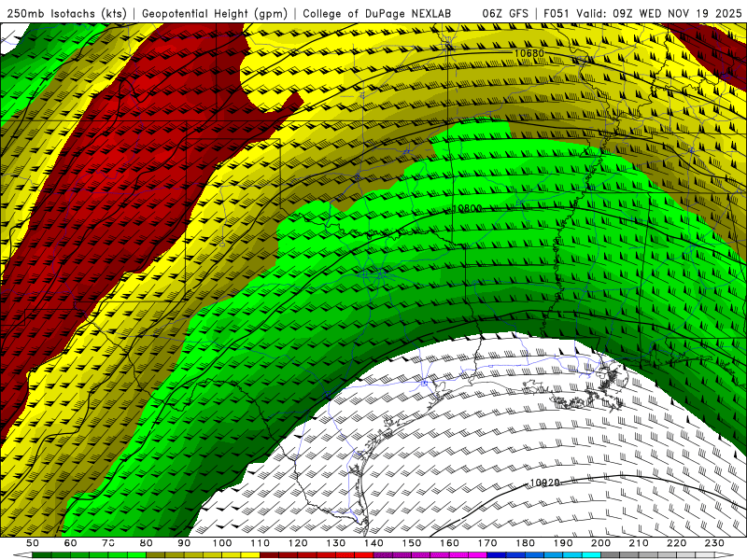Click the 230 value on the color scale

click(x=714, y=543)
